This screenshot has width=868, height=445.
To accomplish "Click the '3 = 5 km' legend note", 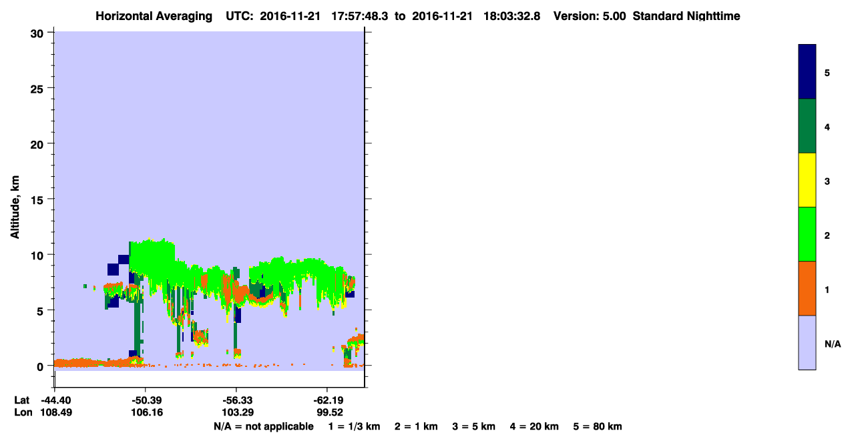I will coord(474,426).
